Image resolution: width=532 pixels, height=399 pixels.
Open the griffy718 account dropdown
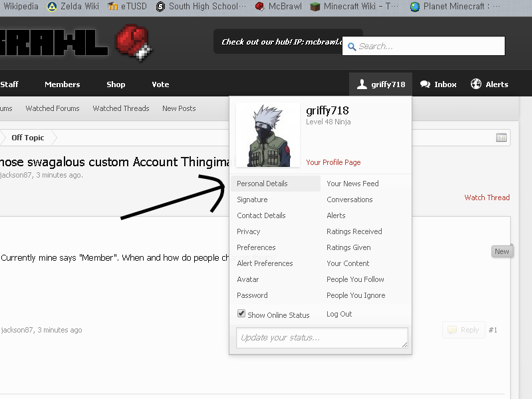pyautogui.click(x=381, y=84)
